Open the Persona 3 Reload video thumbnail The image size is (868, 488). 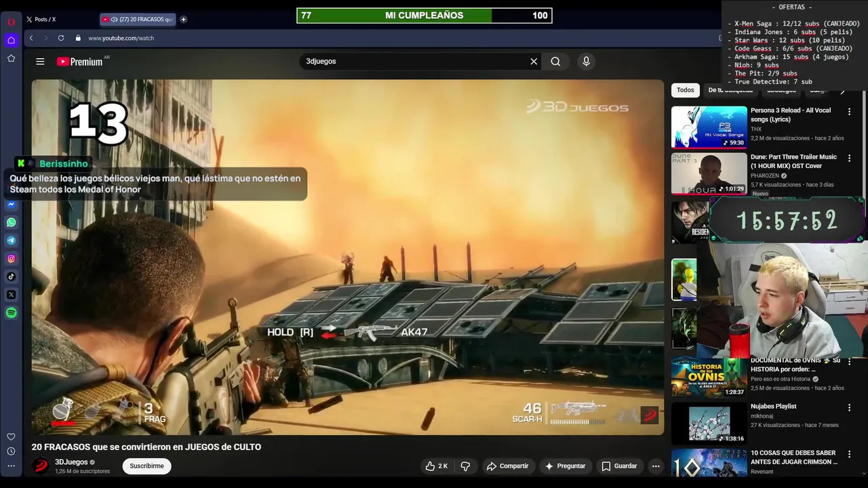(x=709, y=127)
